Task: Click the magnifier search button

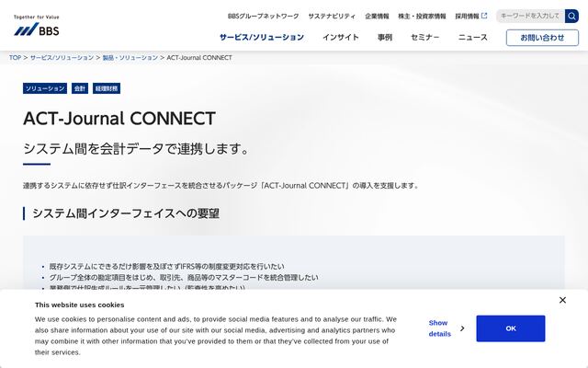Action: pos(571,17)
